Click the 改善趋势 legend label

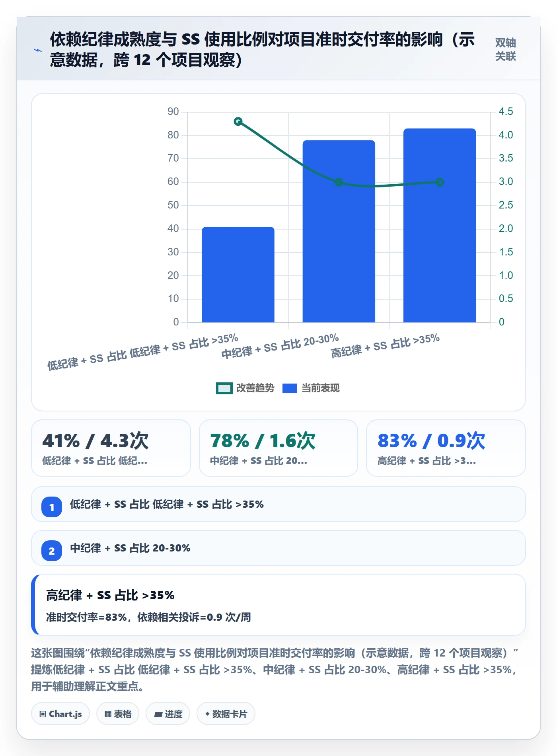255,388
